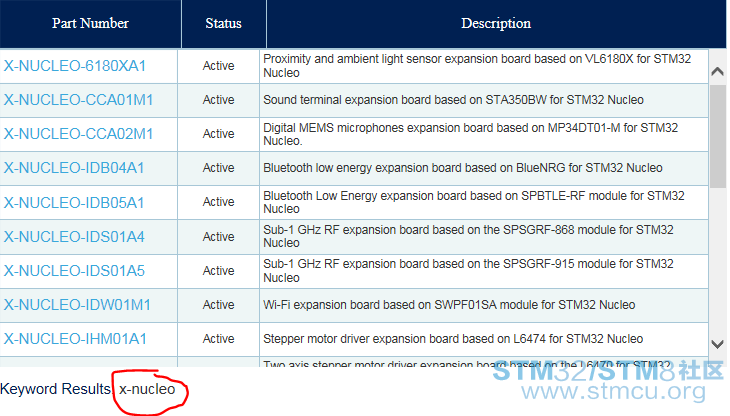Screen dimensions: 730x416
Task: Open the X-NUCLEO-IDB04A1 part link
Action: [74, 168]
